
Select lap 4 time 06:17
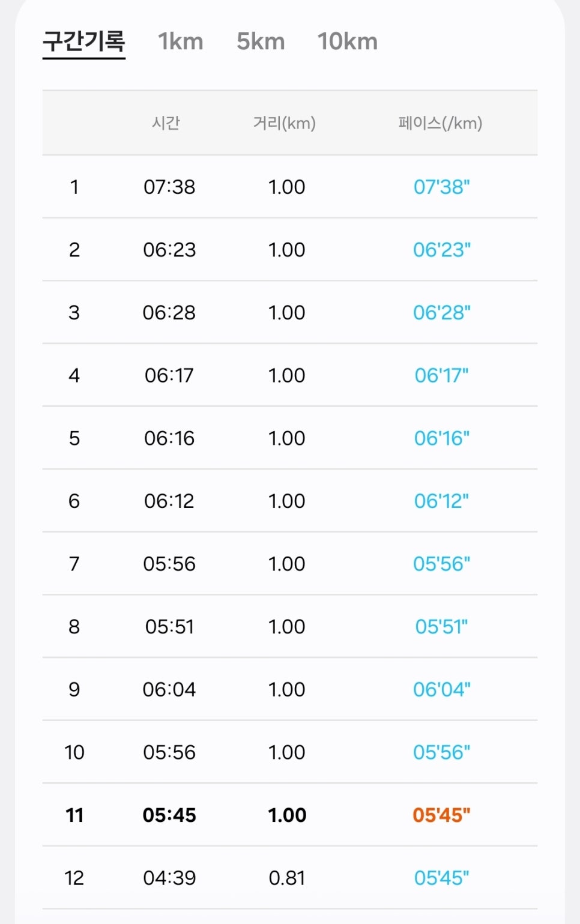click(x=169, y=375)
